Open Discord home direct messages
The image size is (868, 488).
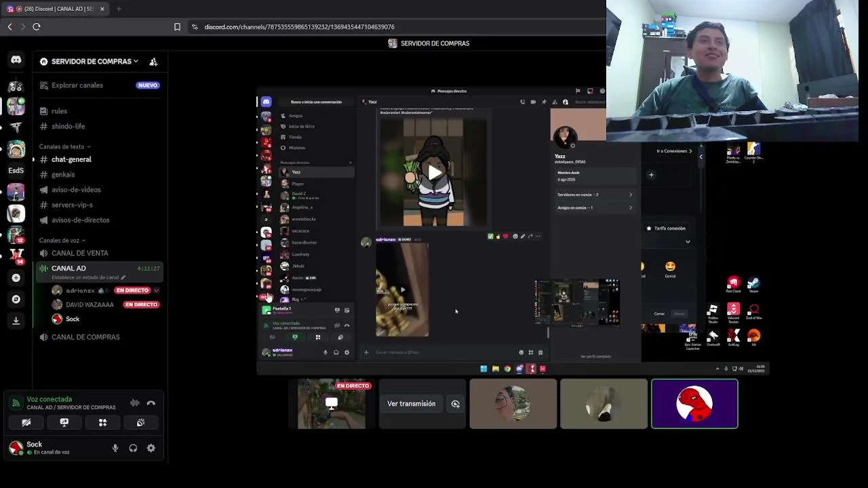coord(16,60)
